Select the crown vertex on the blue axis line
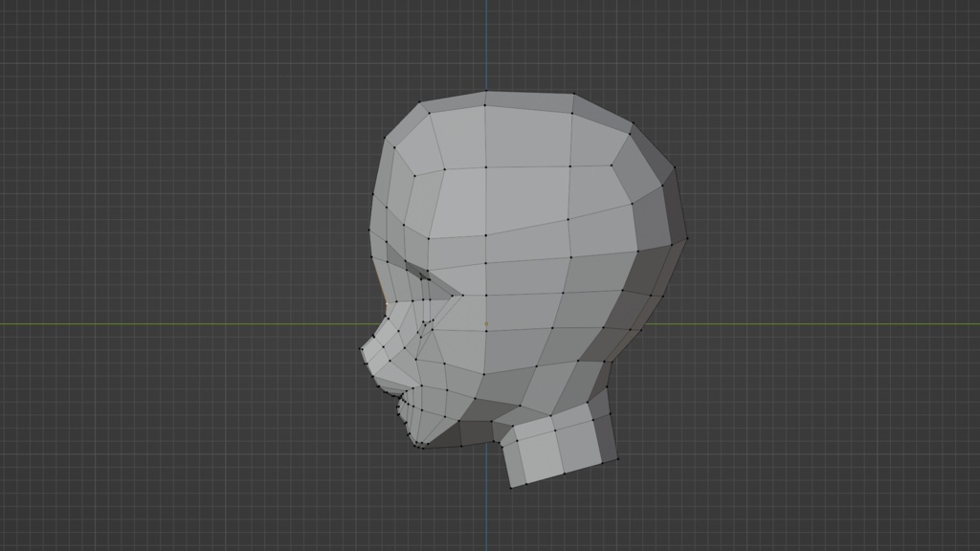The height and width of the screenshot is (551, 980). coord(486,91)
